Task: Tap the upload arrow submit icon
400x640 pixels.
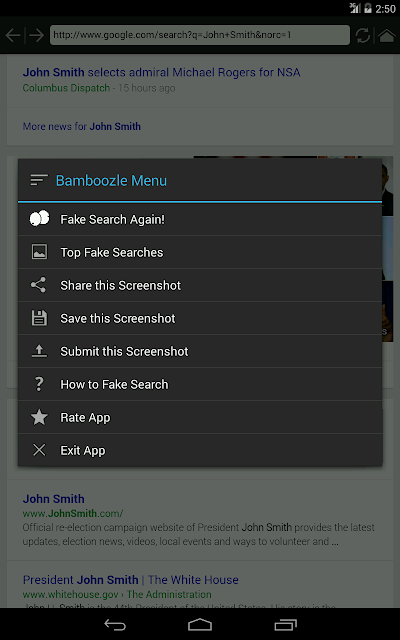Action: (39, 351)
